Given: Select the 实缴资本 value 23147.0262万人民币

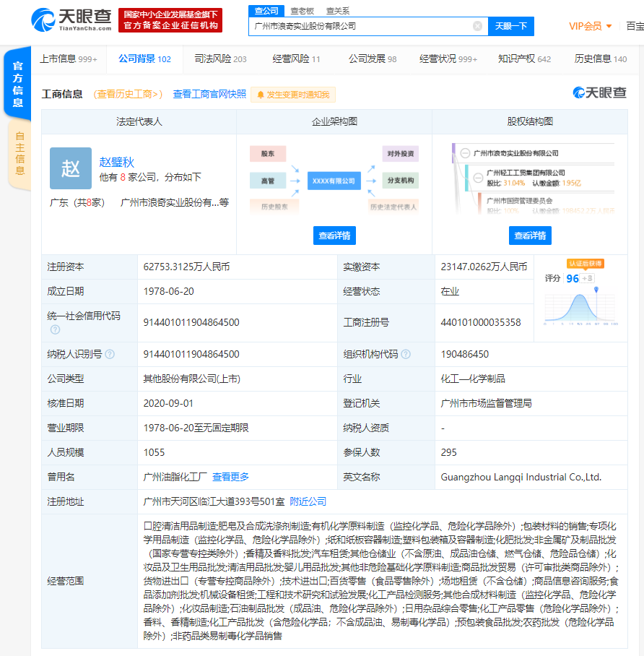Looking at the screenshot, I should point(484,267).
